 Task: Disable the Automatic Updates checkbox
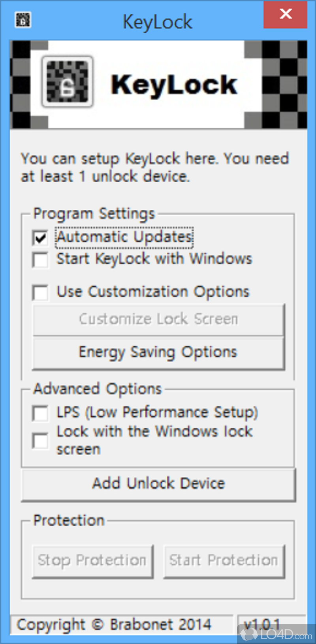pos(41,238)
